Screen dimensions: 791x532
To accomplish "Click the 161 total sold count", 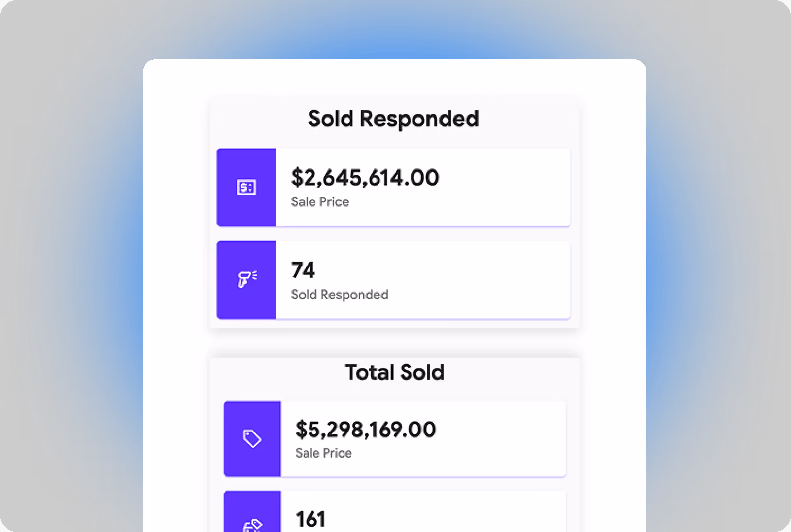I will [x=310, y=518].
